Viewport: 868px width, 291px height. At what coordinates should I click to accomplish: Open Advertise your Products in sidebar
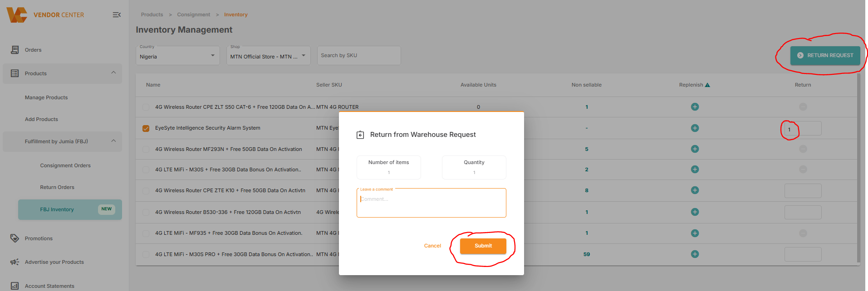pos(54,262)
